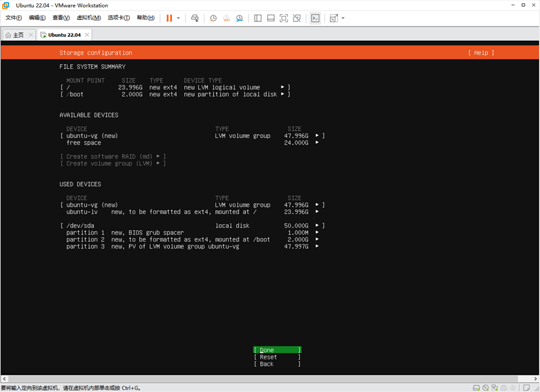Screen dimensions: 540x392
Task: Click the 'FILE SYSTEM SUMMARY' heading
Action: pyautogui.click(x=92, y=67)
